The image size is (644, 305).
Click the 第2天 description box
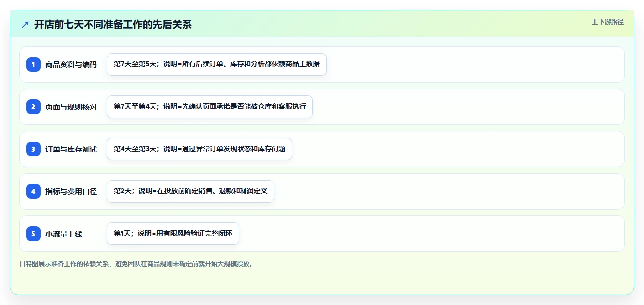[x=190, y=191]
